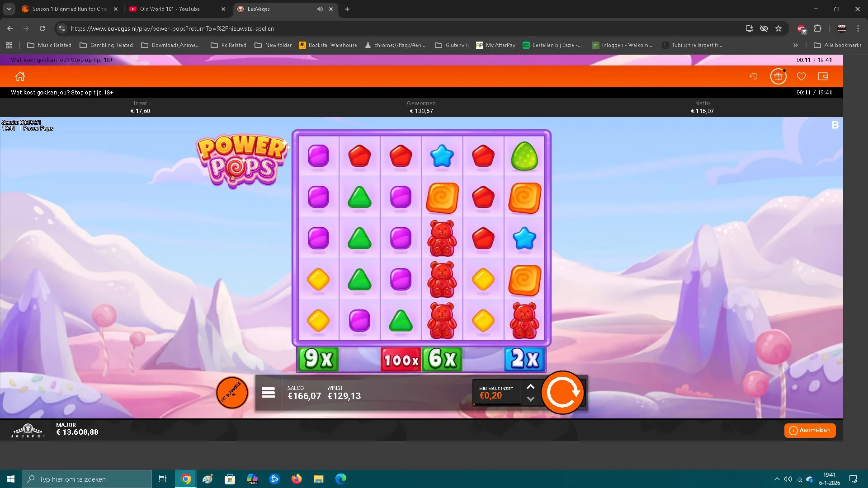
Task: Open Chrome three-dot menu
Action: (858, 28)
